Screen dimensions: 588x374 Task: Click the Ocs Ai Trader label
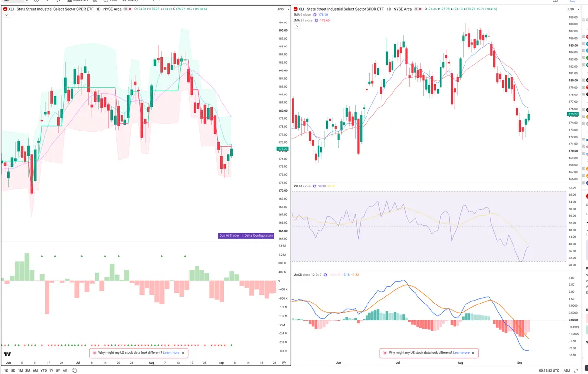(x=229, y=235)
